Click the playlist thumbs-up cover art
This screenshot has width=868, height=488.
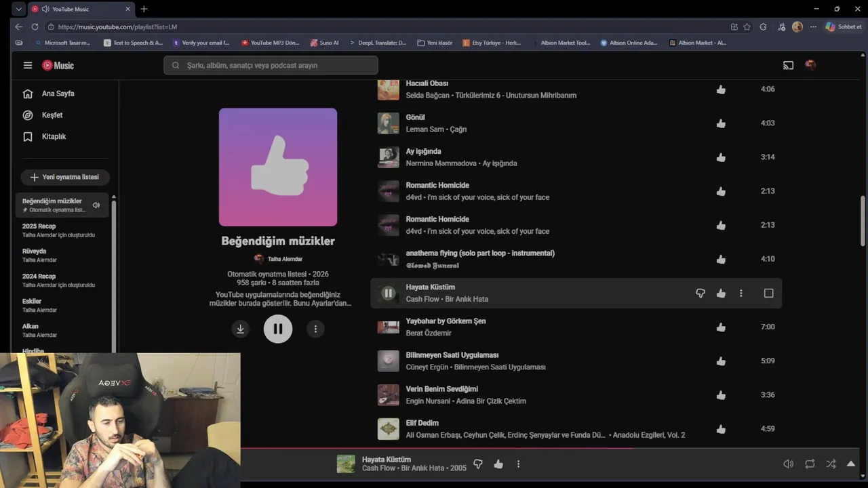pos(278,167)
